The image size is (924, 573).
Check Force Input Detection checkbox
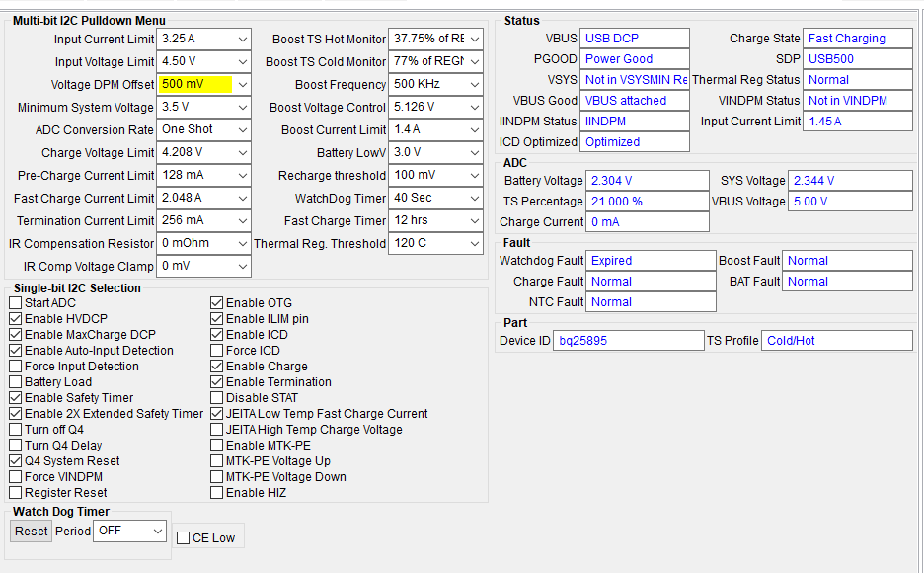[16, 367]
